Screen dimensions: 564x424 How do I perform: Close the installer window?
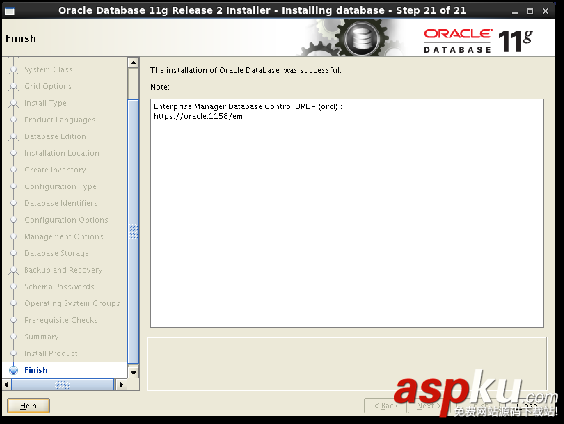pos(545,12)
